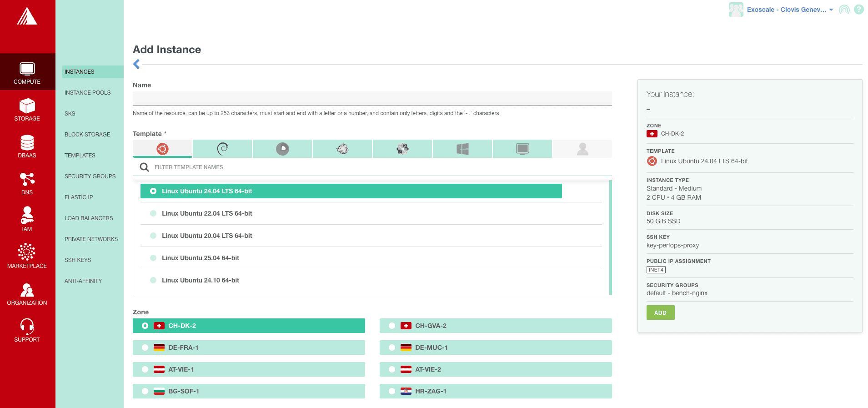Open the IAM section
Viewport: 868px width, 408px height.
[27, 220]
